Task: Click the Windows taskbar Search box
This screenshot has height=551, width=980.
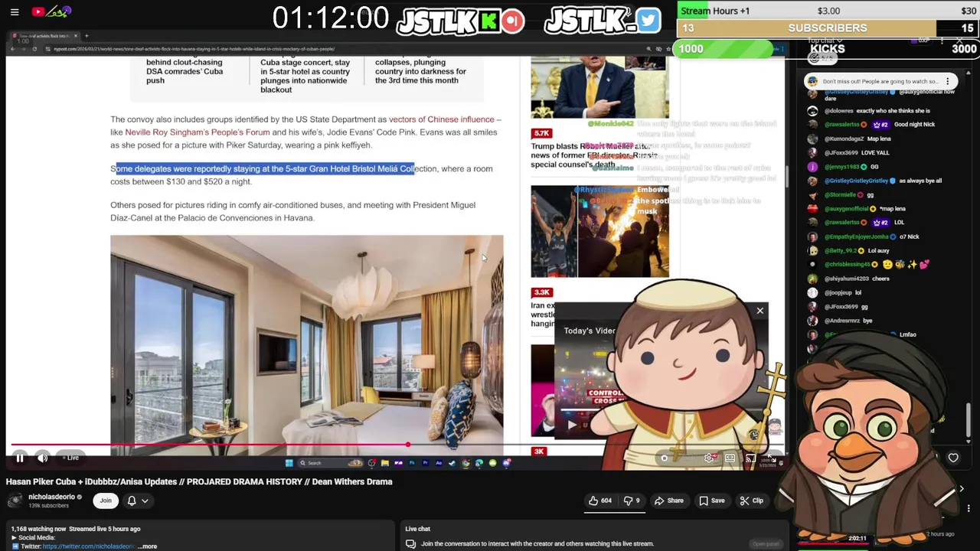Action: point(331,463)
